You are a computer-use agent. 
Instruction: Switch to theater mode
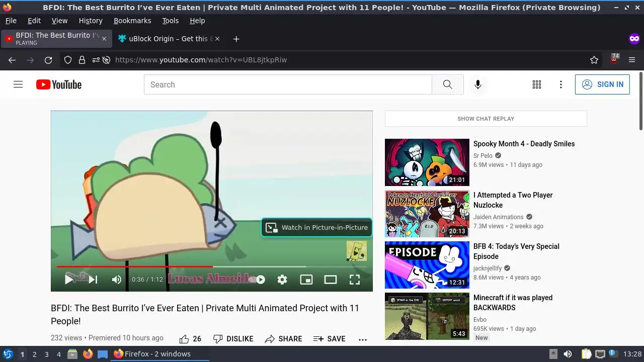[331, 280]
